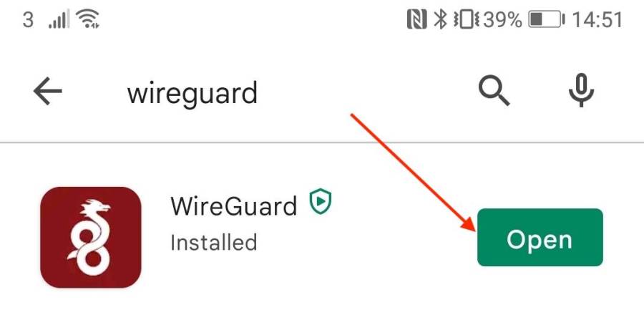Tap the Play Protect shield badge
Screen dimensions: 644x320
point(321,201)
